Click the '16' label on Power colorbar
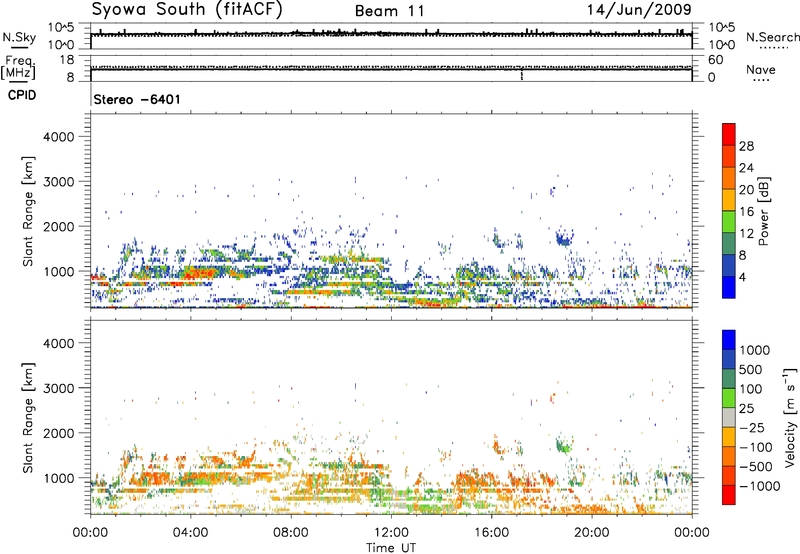This screenshot has height=554, width=800. (x=746, y=212)
